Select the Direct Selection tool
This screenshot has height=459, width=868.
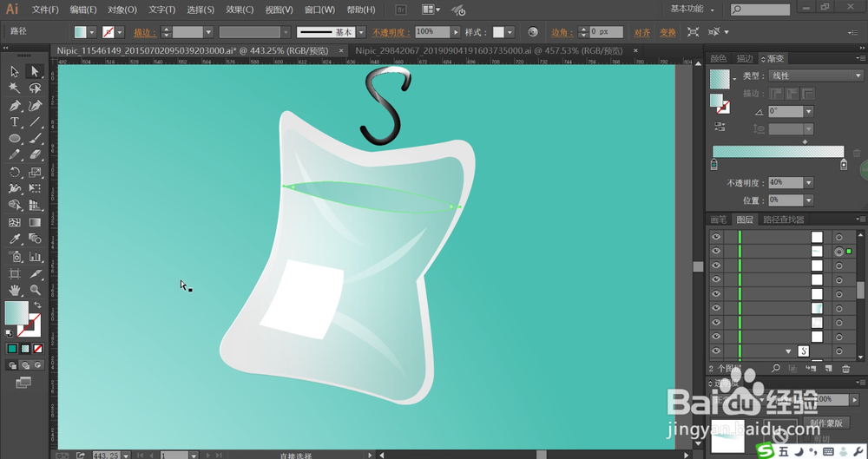tap(35, 71)
